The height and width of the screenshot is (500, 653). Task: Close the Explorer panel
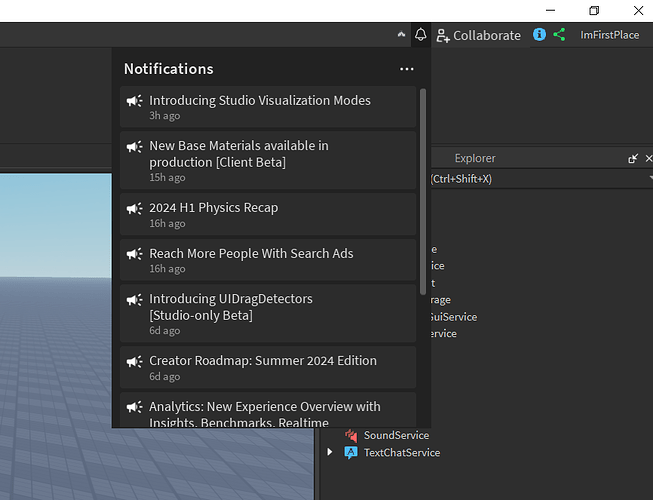(649, 158)
